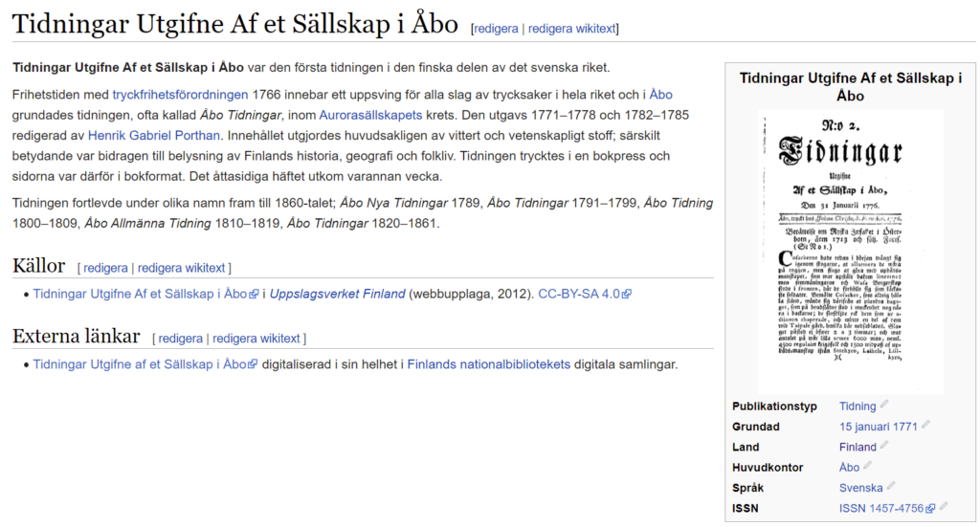Open the Uppslagsverket Finland link
The height and width of the screenshot is (527, 980).
[x=338, y=294]
